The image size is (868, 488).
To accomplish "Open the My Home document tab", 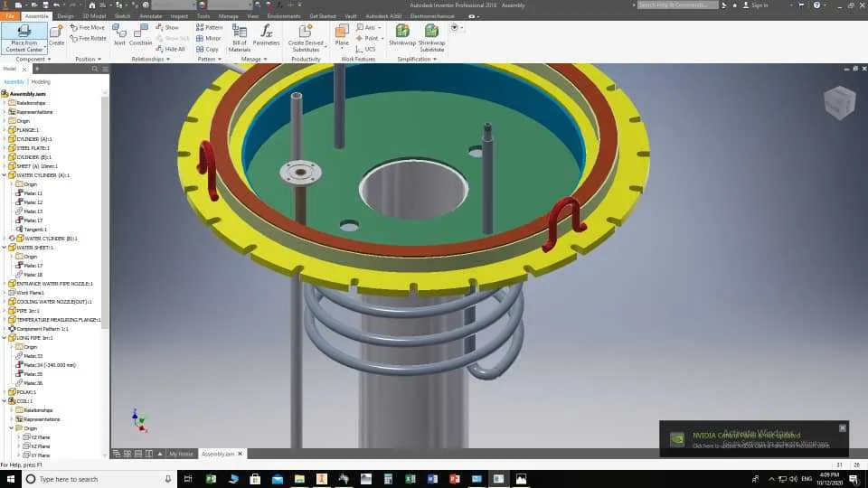I will [x=181, y=454].
